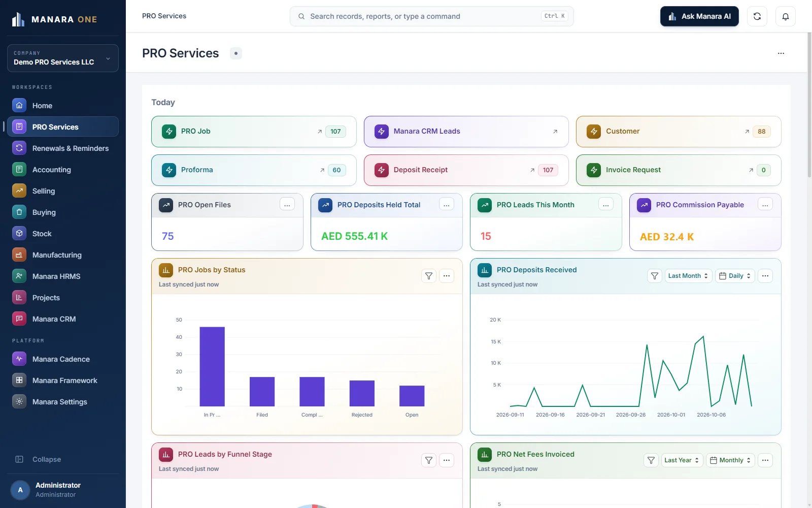
Task: Focus the search records input field
Action: coord(431,16)
